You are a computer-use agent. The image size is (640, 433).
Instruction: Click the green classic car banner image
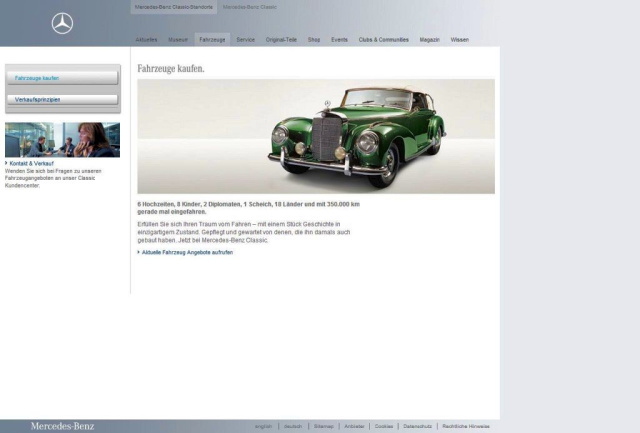coord(316,136)
